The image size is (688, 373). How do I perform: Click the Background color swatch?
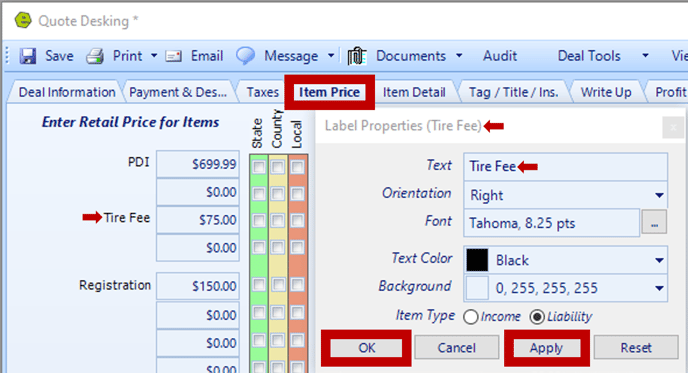point(477,288)
